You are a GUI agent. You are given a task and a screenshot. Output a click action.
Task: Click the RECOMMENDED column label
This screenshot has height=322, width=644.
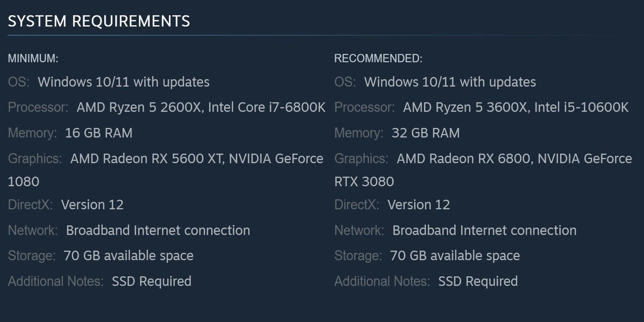[x=378, y=58]
